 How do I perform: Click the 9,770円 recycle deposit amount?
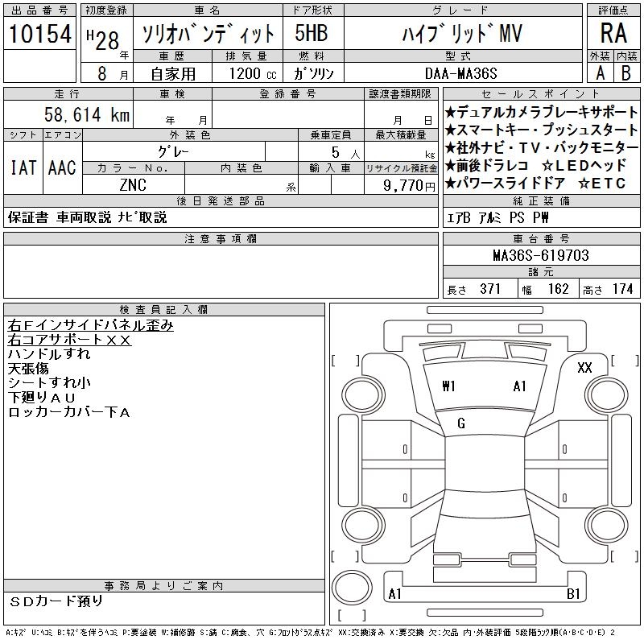coord(401,184)
